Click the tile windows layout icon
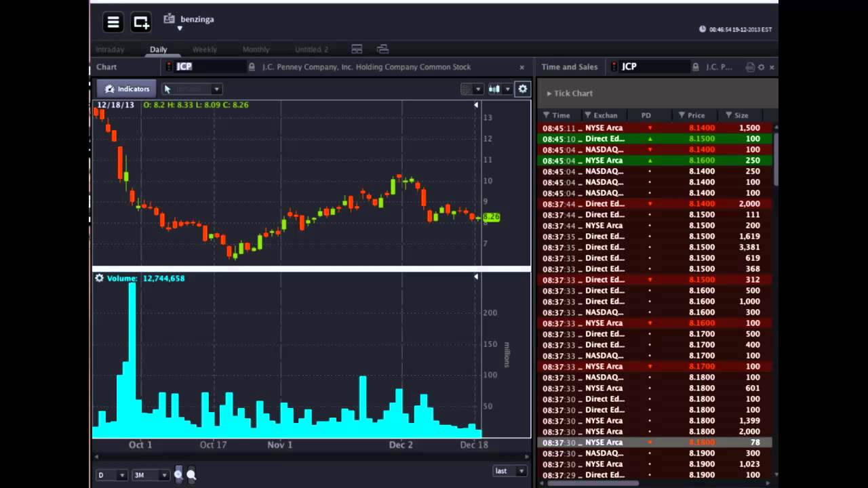 click(x=357, y=49)
